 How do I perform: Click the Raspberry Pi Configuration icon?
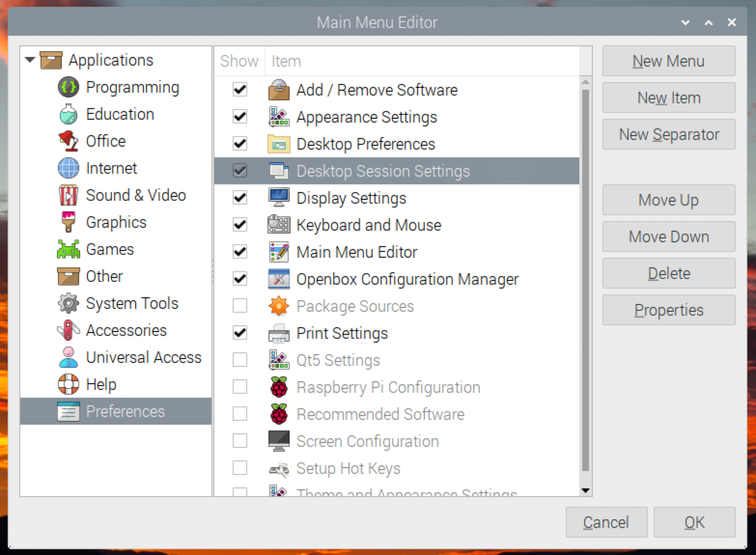(x=279, y=387)
